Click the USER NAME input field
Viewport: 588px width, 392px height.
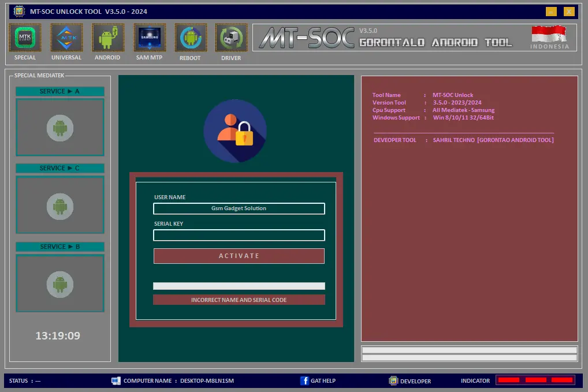[x=239, y=208]
